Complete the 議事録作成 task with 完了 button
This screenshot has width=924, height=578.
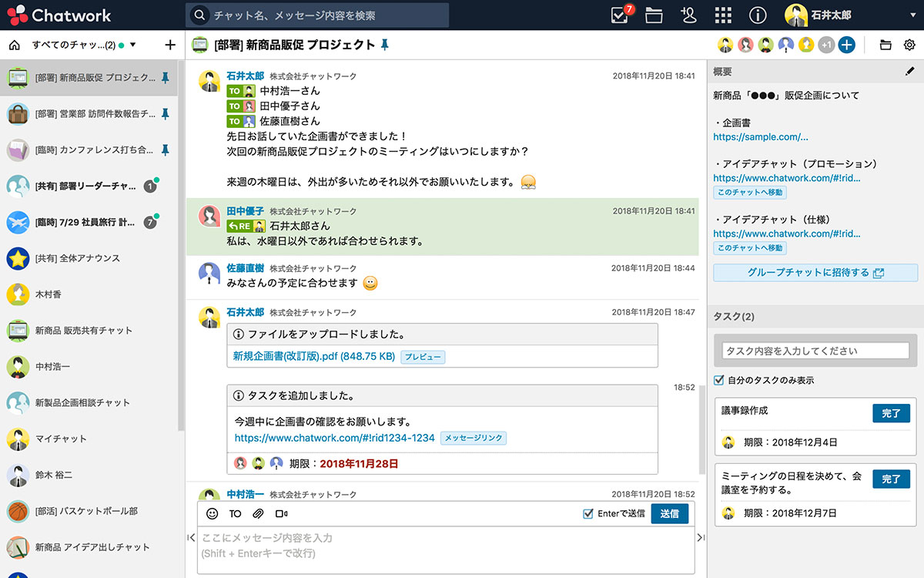click(891, 413)
